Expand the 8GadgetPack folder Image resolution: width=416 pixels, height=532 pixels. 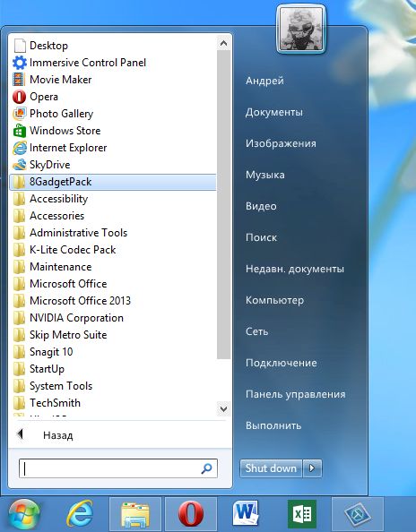point(113,182)
